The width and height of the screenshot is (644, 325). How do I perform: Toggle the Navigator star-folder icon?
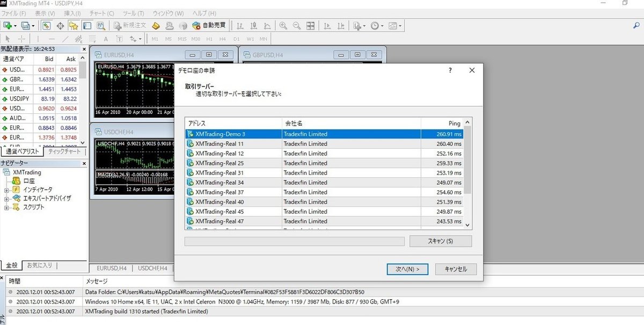click(x=74, y=25)
